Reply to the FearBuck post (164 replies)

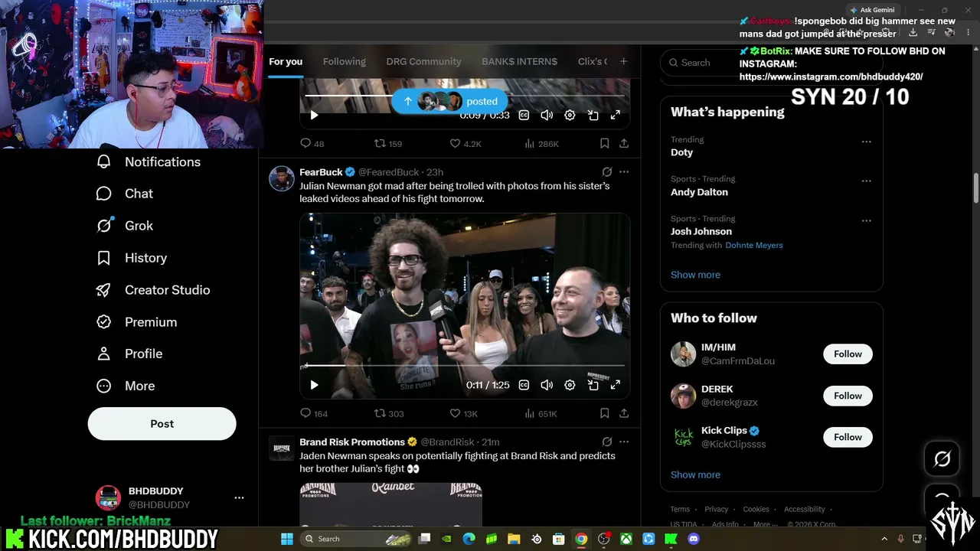point(314,413)
